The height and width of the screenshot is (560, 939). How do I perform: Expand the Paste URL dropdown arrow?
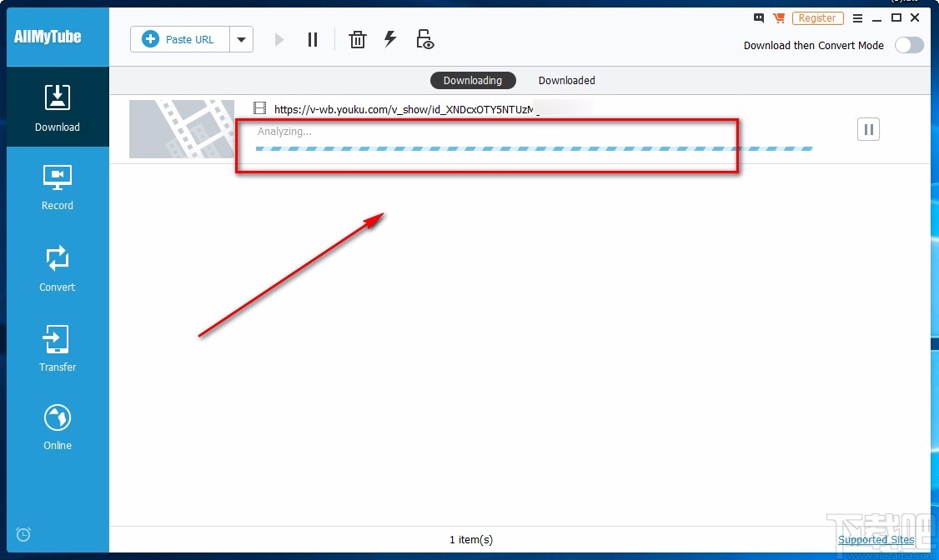(241, 39)
